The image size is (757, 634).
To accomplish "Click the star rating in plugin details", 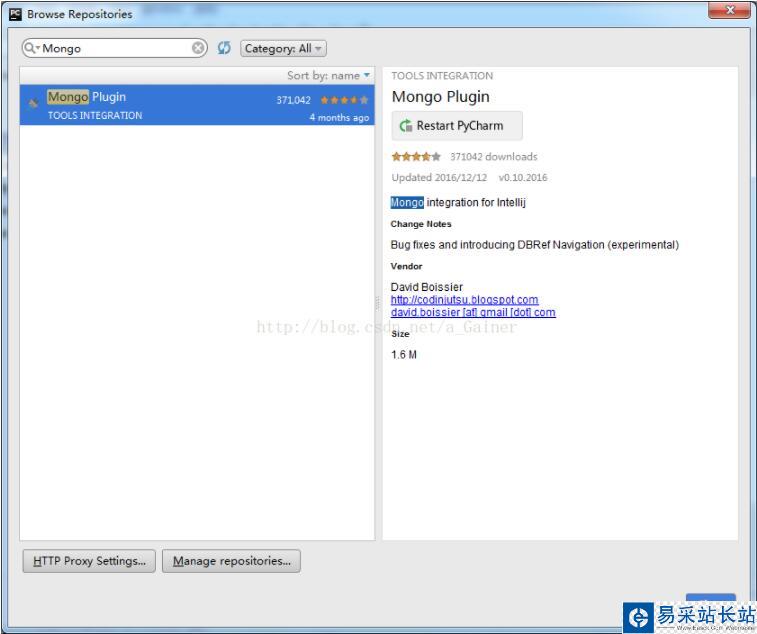I will pos(416,156).
